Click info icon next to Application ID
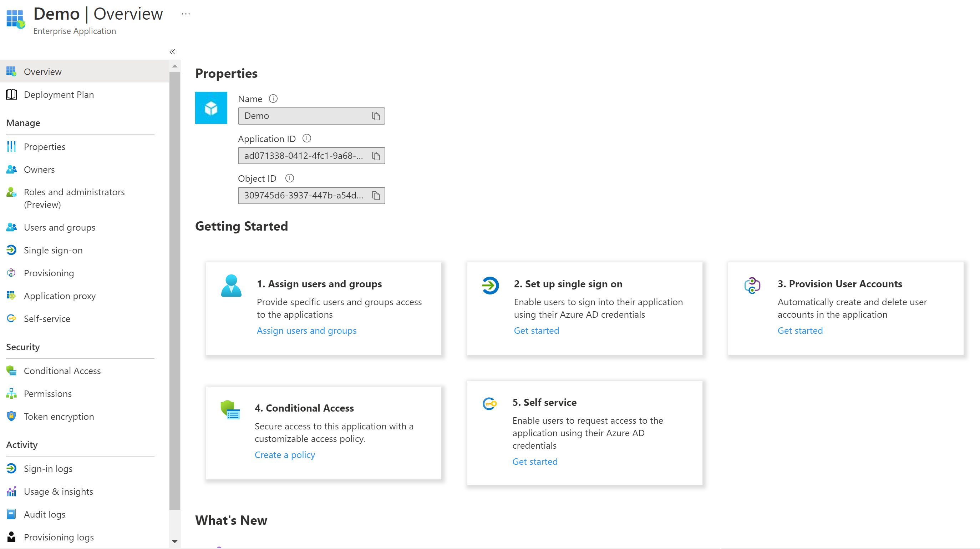 click(x=307, y=138)
